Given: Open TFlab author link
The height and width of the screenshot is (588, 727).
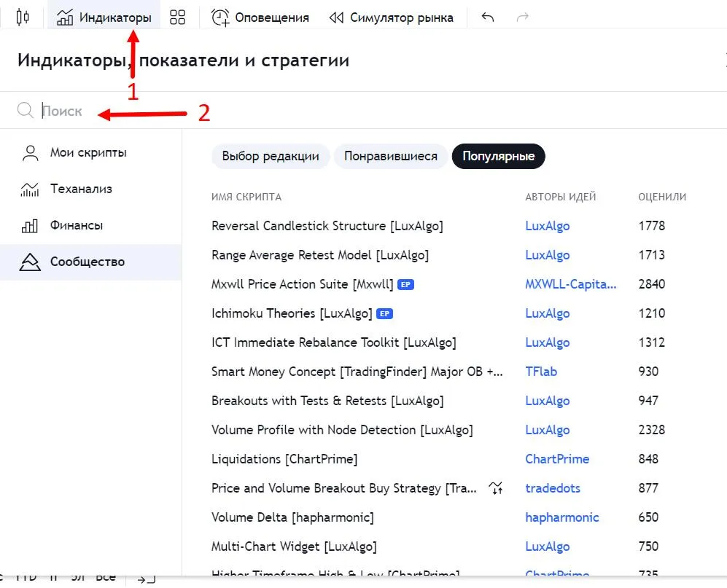Looking at the screenshot, I should click(x=541, y=372).
